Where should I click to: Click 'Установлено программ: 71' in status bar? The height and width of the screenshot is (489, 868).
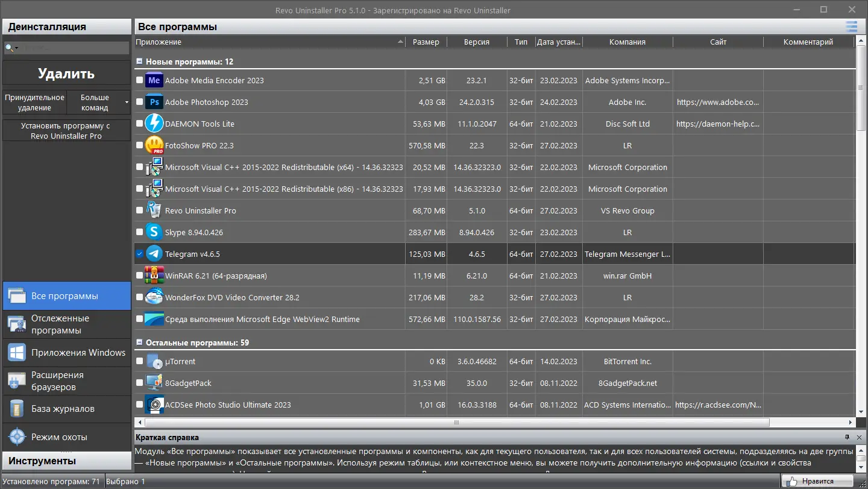[52, 482]
